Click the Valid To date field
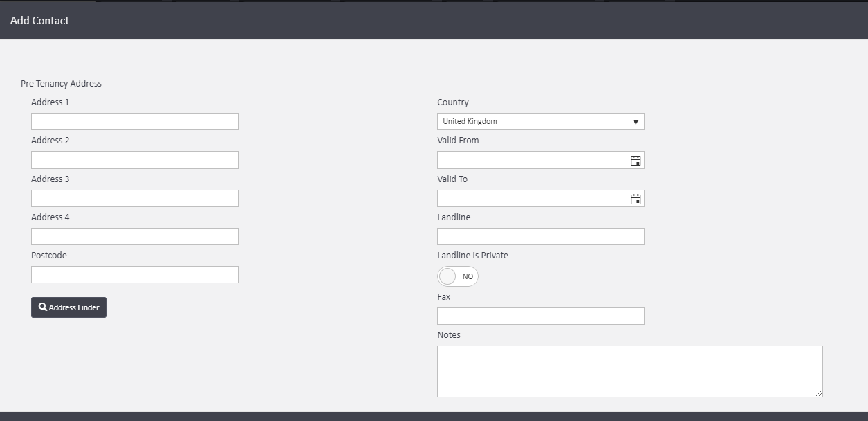 coord(530,198)
